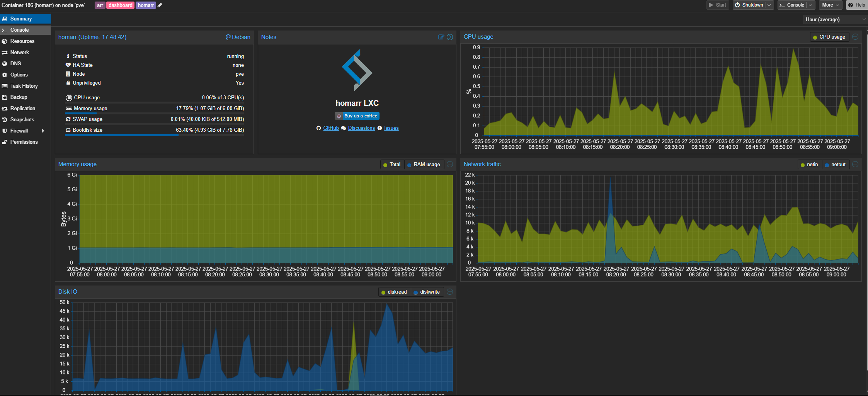Toggle the Total memory legend series

(392, 165)
